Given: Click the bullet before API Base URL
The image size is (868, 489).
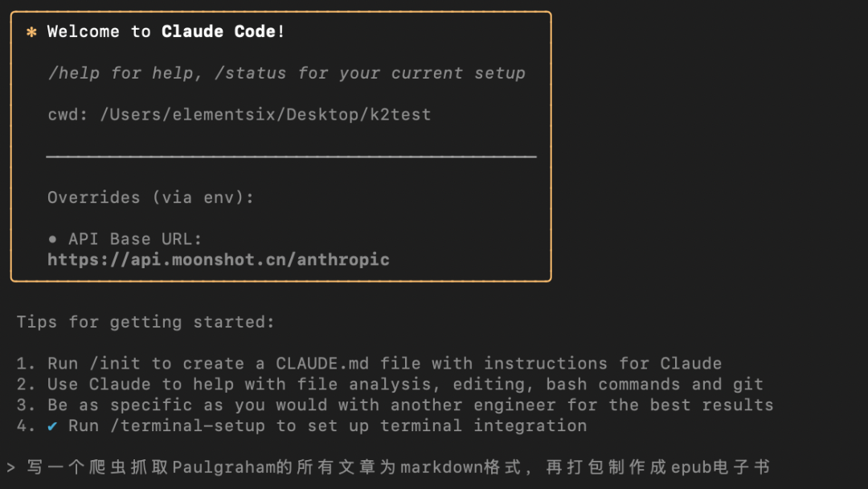Looking at the screenshot, I should [52, 239].
